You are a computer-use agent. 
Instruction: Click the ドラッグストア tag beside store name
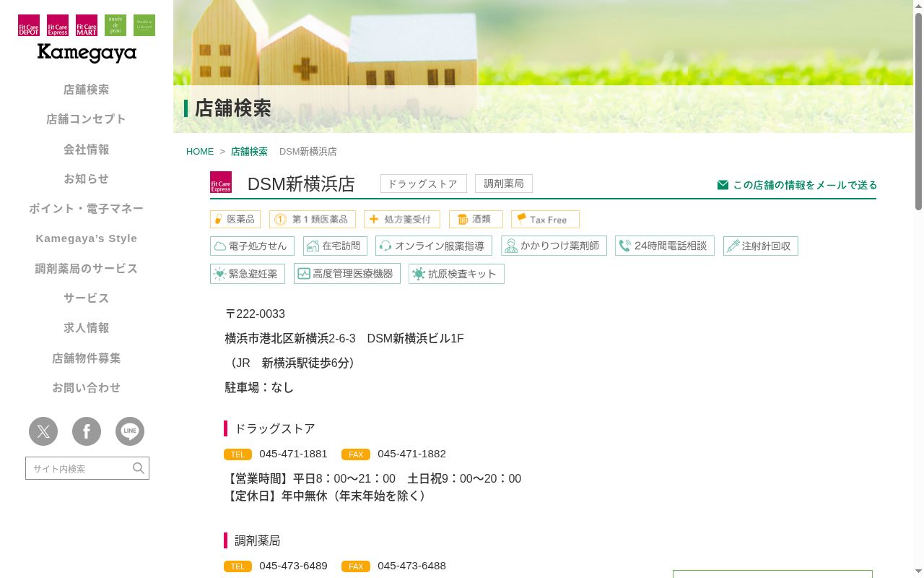424,184
